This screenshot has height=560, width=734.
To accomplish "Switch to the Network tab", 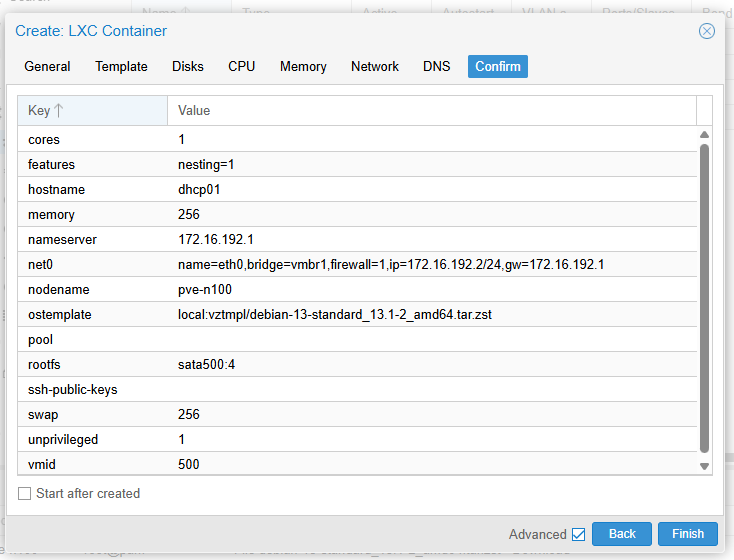I will (375, 67).
